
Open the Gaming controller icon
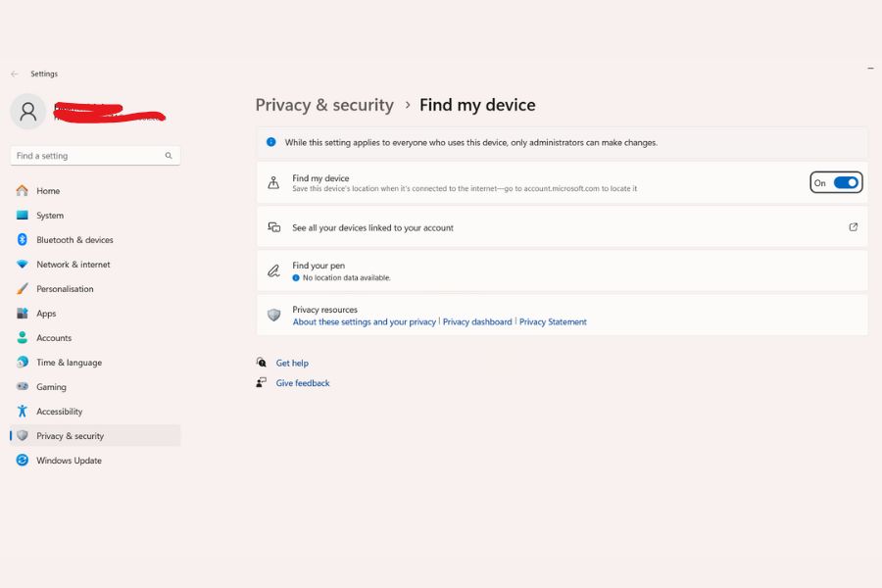[x=22, y=387]
